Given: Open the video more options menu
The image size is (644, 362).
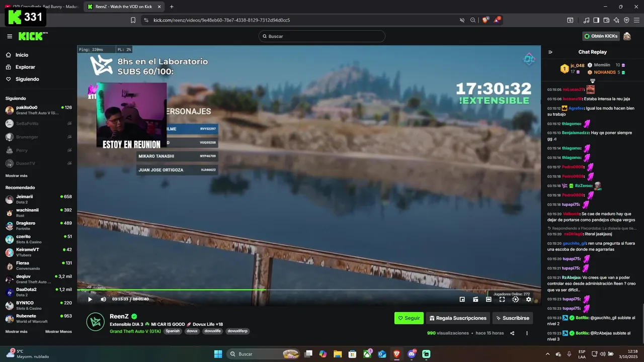Looking at the screenshot, I should (x=527, y=333).
